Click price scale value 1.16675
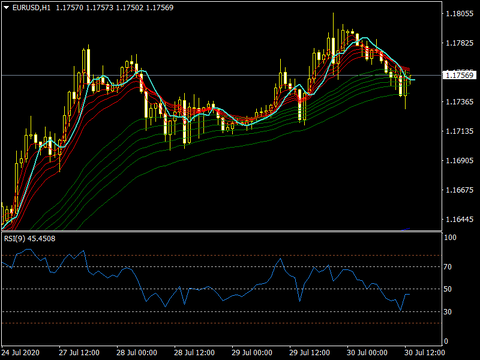Image resolution: width=480 pixels, height=360 pixels. [460, 190]
